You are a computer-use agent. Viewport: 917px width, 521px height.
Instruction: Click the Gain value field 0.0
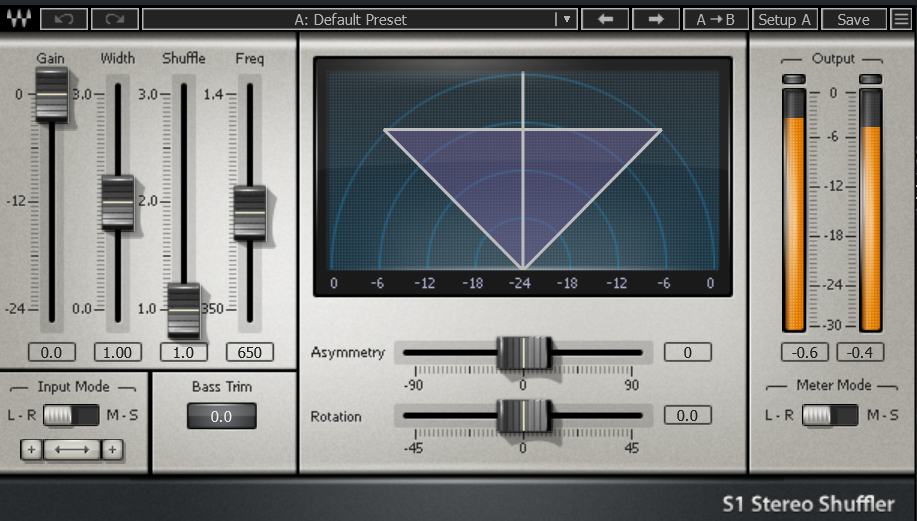point(51,352)
